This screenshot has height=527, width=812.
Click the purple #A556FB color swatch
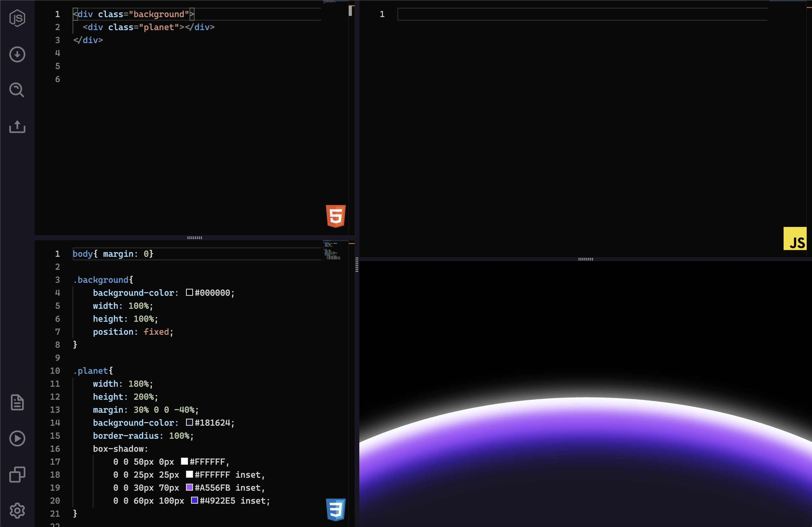[x=189, y=487]
